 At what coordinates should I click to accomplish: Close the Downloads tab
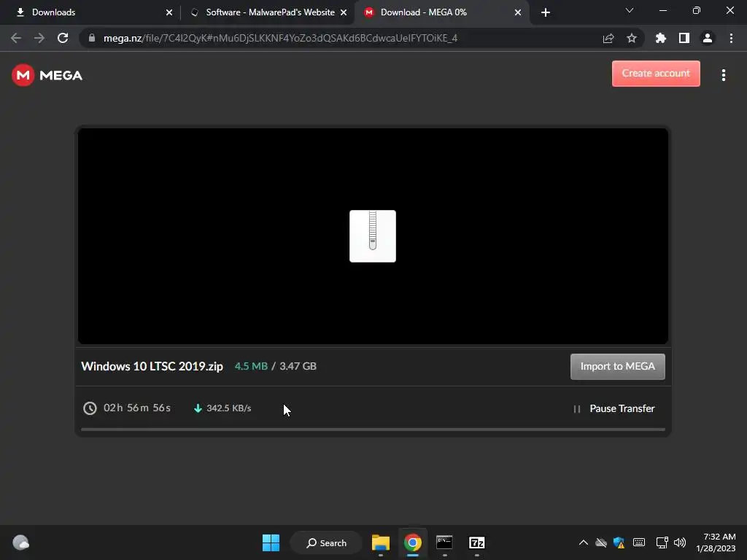[169, 12]
